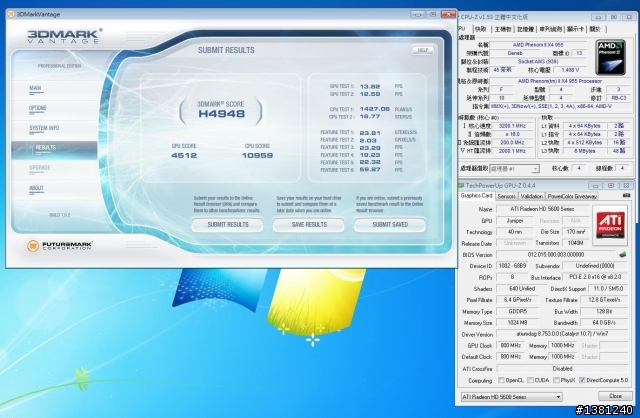The height and width of the screenshot is (418, 640).
Task: Switch to graphics tab in CPU-Z
Action: click(x=575, y=29)
